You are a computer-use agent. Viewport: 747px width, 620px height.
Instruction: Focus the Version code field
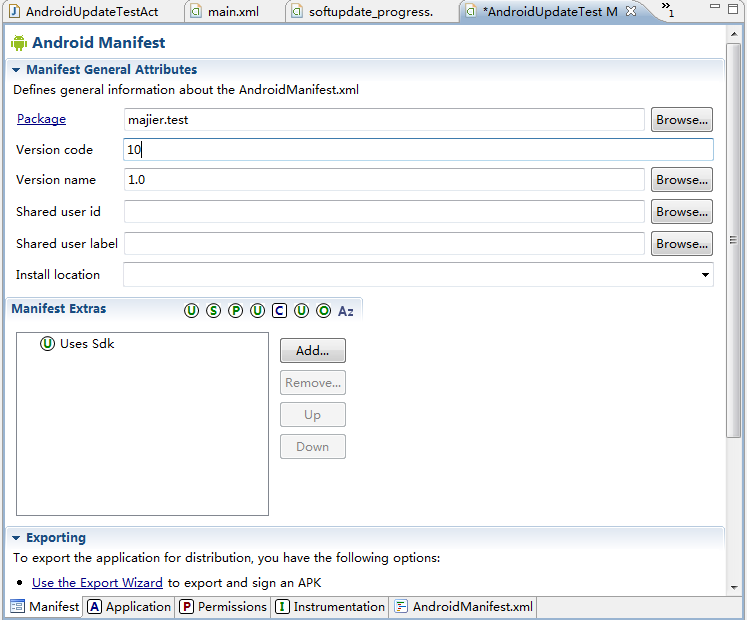(418, 150)
